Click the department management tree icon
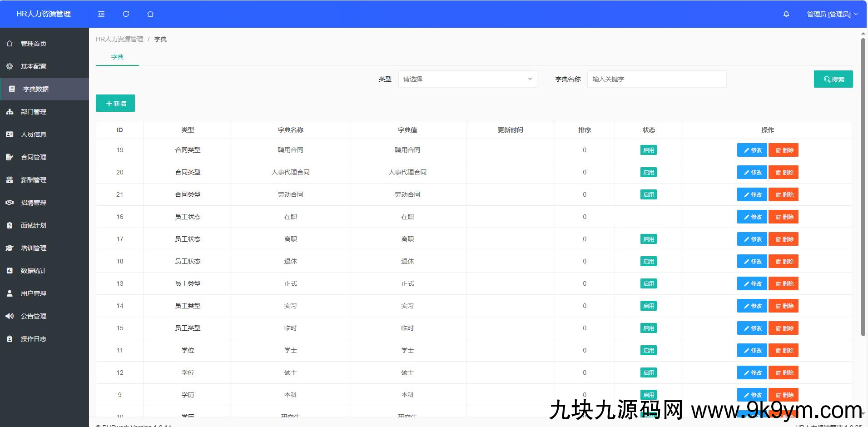Screen dimensions: 868x427 click(x=10, y=112)
